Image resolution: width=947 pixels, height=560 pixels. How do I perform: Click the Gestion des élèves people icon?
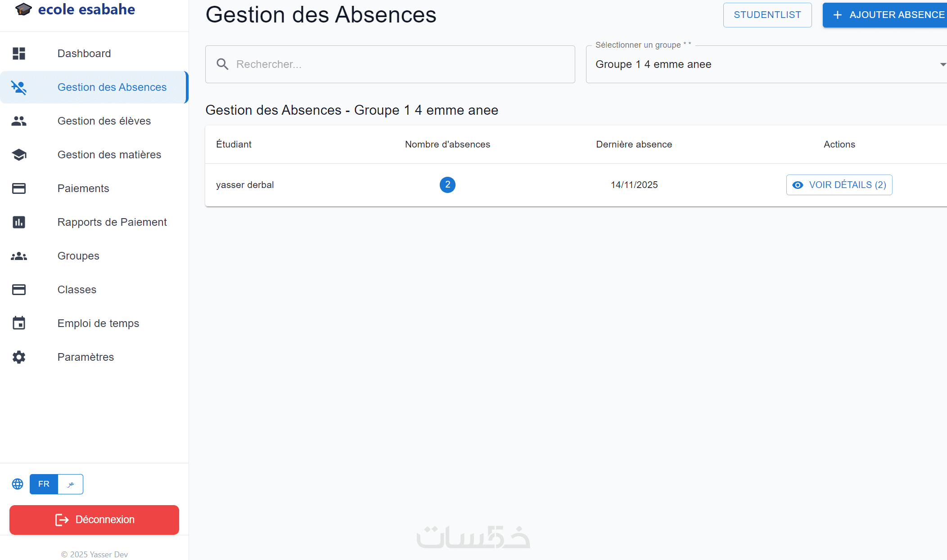[19, 121]
